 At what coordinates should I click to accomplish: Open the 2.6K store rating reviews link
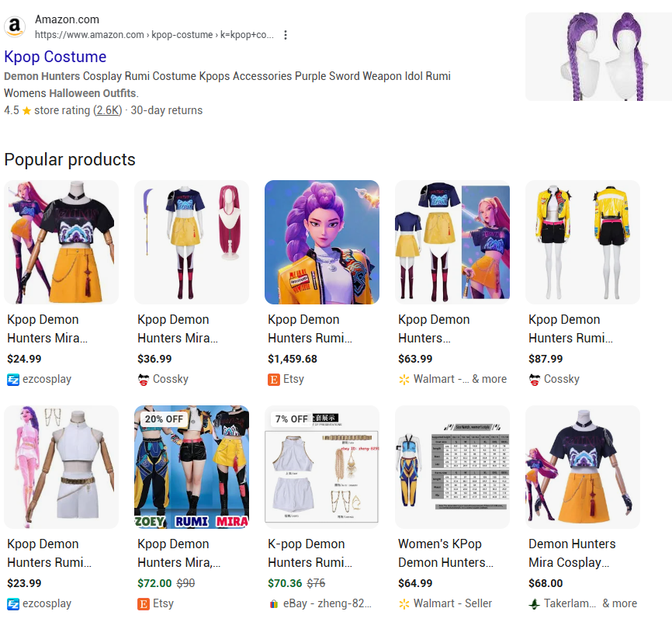[109, 110]
